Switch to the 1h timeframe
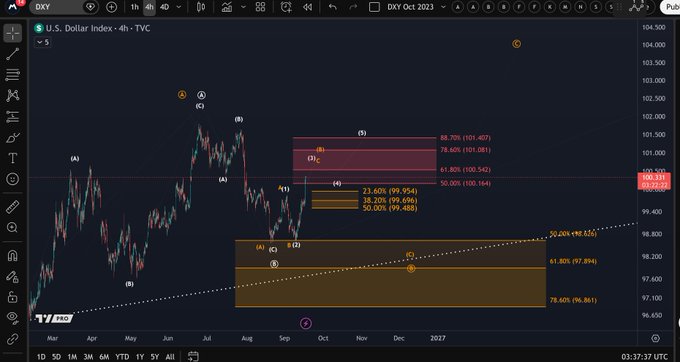This screenshot has width=680, height=362. 134,7
